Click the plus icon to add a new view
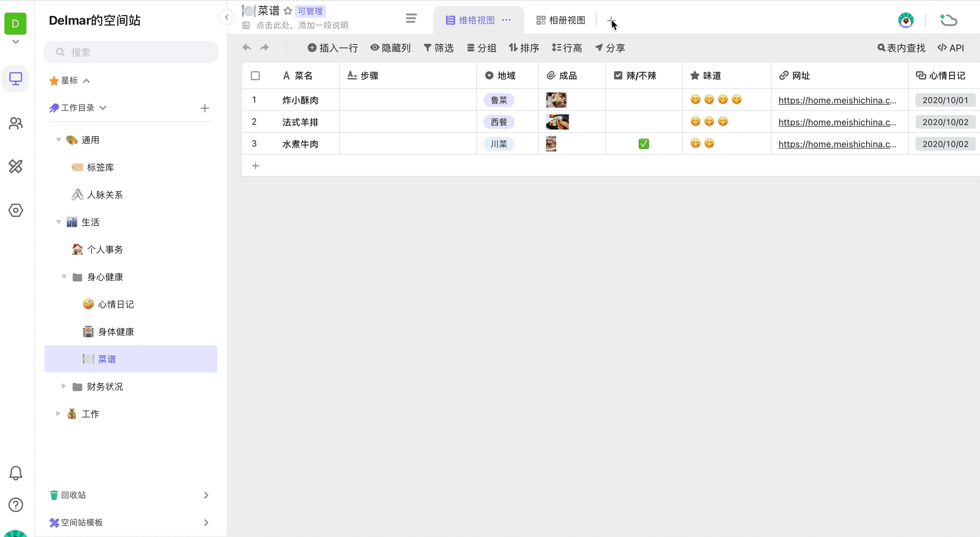This screenshot has width=980, height=537. (x=611, y=20)
